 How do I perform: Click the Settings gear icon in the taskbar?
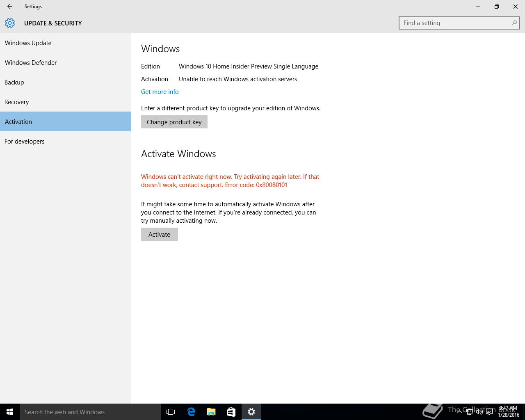(251, 412)
